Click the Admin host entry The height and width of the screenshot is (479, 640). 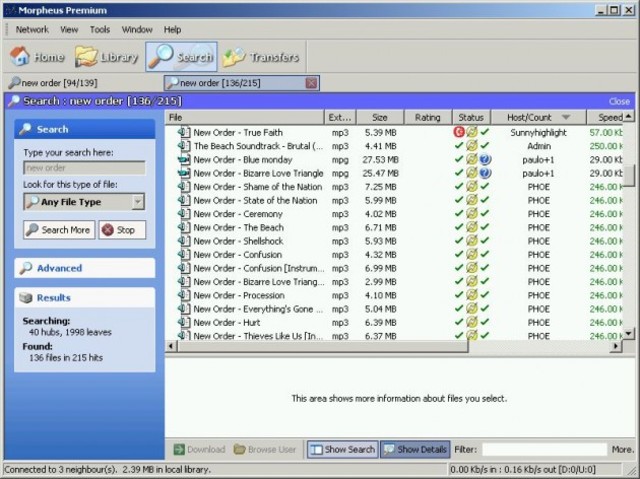(539, 146)
